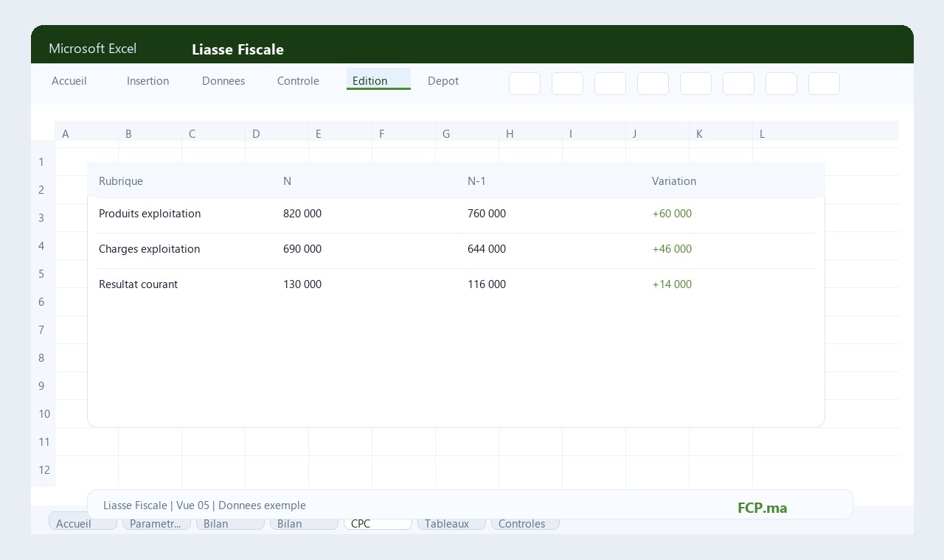944x560 pixels.
Task: Click the 820 000 value
Action: coord(302,214)
